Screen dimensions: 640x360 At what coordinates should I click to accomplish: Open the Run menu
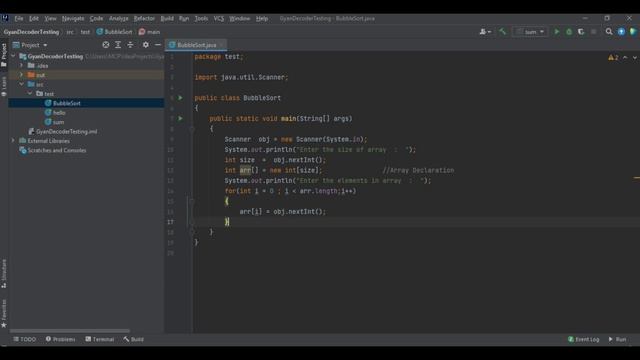[x=184, y=18]
